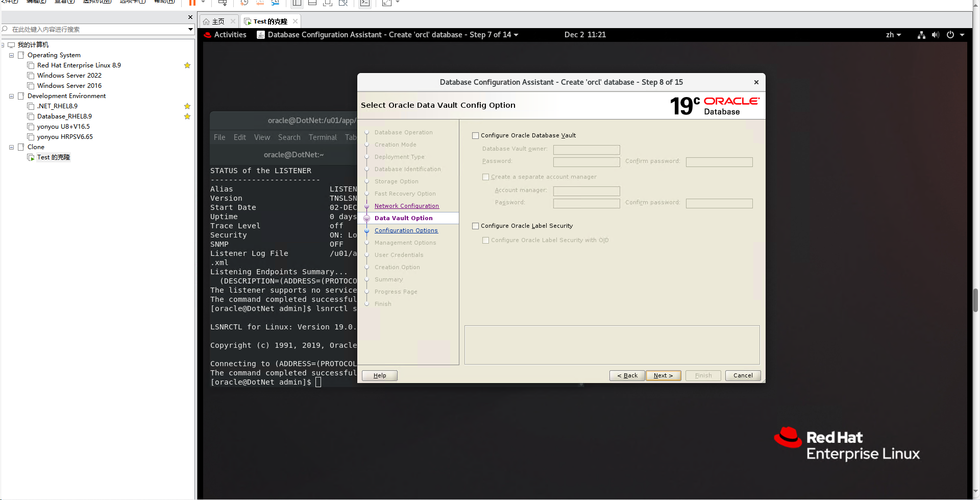This screenshot has height=500, width=980.
Task: Click the library search input field
Action: [97, 29]
